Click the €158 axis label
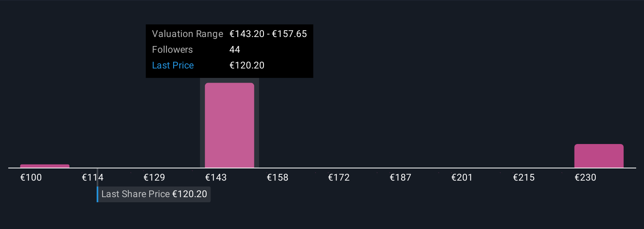Viewport: 644px width, 229px height. [278, 177]
